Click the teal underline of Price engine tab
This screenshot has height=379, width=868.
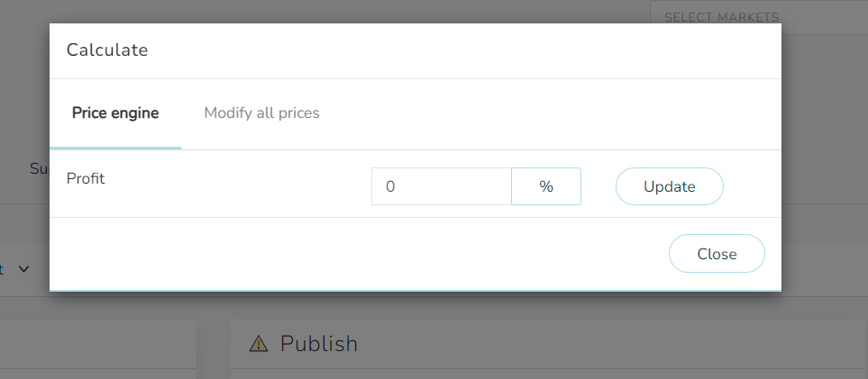[x=115, y=148]
